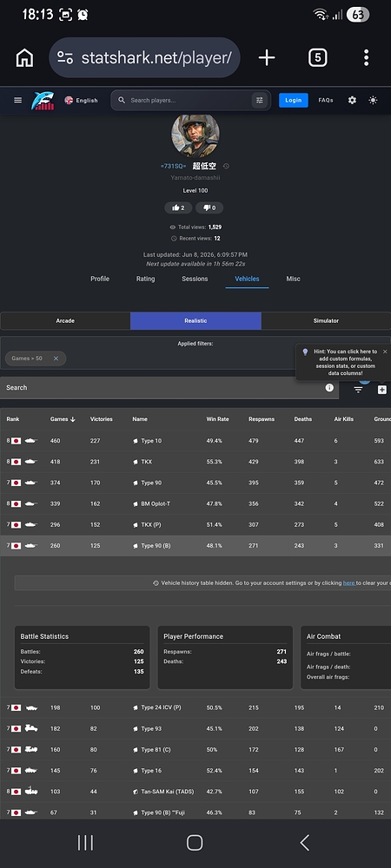Toggle the light/dark theme icon
The image size is (391, 868).
point(374,100)
